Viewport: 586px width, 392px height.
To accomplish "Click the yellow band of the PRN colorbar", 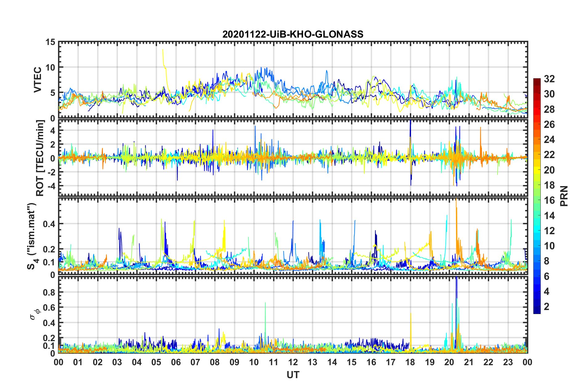I will (537, 170).
